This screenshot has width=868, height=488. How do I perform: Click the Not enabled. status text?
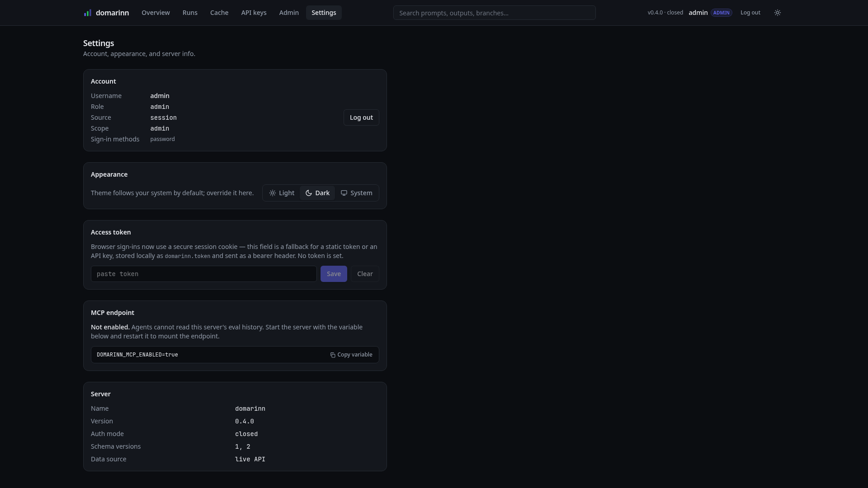click(x=110, y=327)
